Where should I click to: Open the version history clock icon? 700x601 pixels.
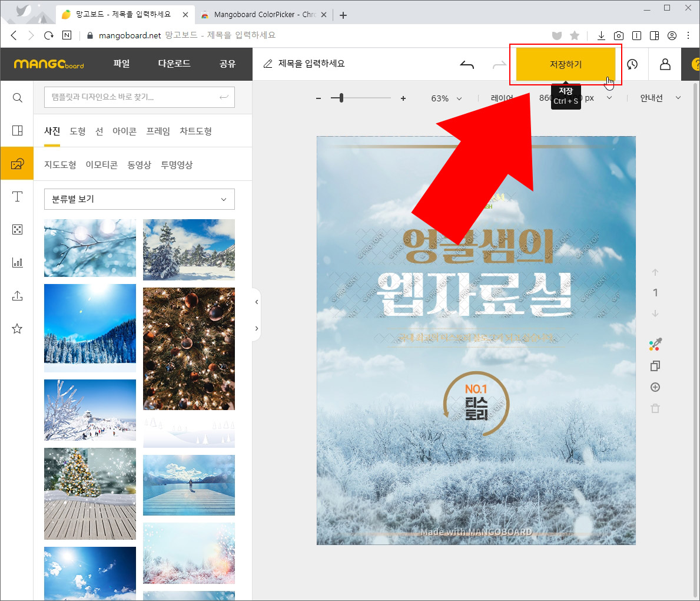[632, 64]
